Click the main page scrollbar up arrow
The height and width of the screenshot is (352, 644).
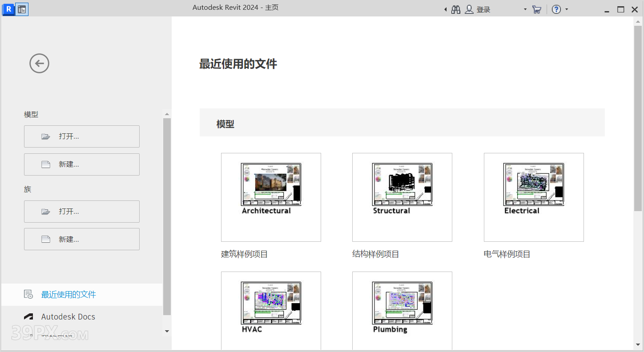point(638,22)
